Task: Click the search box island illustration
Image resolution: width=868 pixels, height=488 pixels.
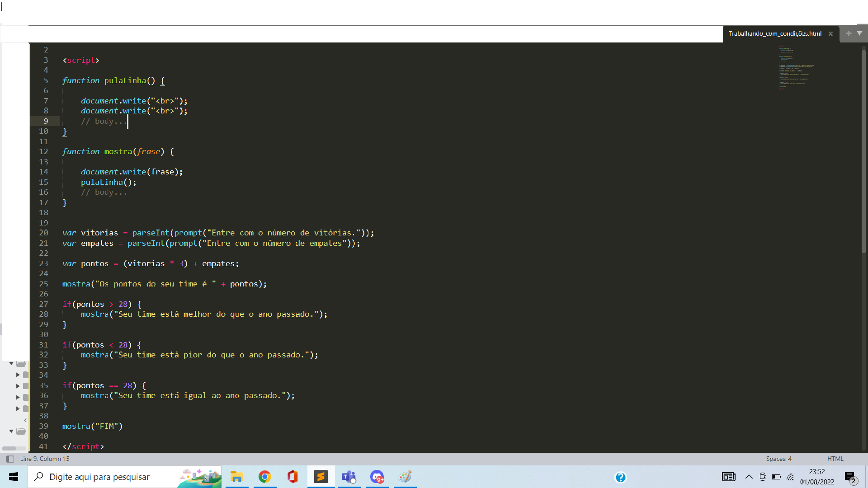Action: click(199, 478)
